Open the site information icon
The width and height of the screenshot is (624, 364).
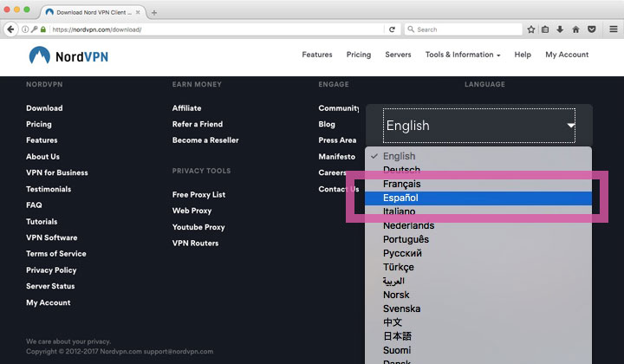pos(25,29)
